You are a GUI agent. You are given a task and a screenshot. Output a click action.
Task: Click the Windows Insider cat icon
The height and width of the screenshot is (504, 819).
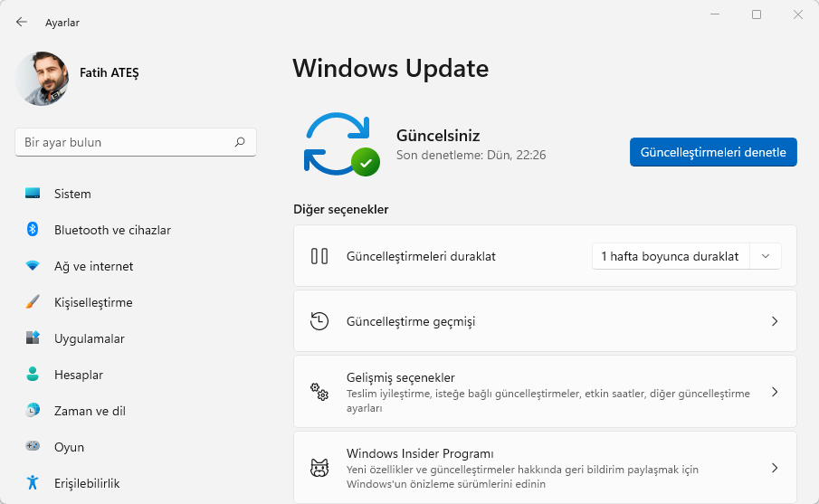(x=319, y=468)
